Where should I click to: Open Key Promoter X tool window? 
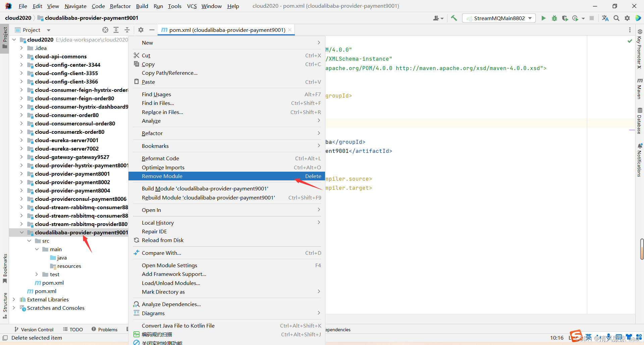[x=640, y=49]
